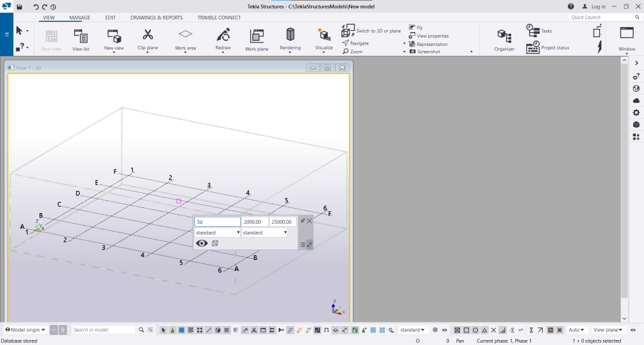Expand the Rendering dropdown
The width and height of the screenshot is (644, 345).
290,53
